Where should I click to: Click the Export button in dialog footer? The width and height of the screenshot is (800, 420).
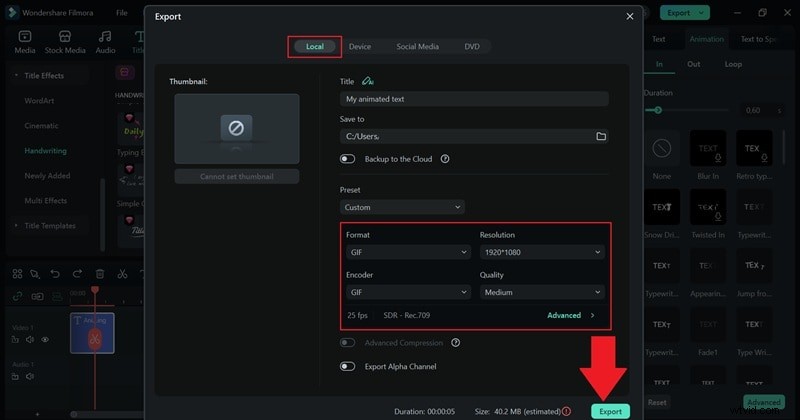click(609, 411)
